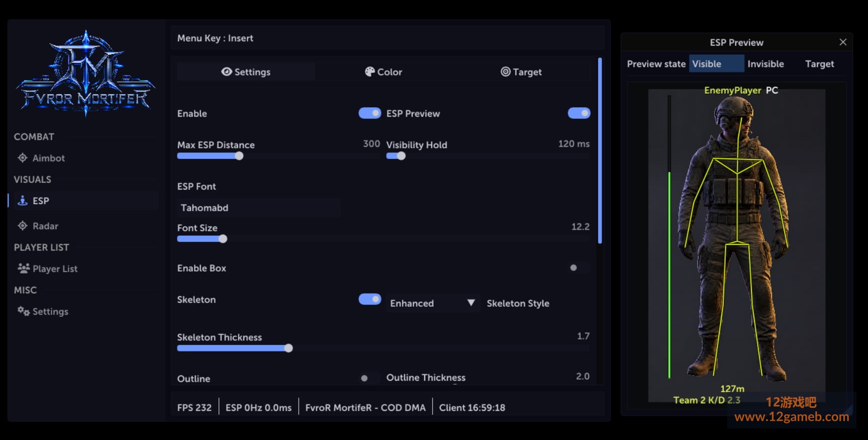Image resolution: width=868 pixels, height=440 pixels.
Task: Click the Font Size slider handle
Action: 223,239
